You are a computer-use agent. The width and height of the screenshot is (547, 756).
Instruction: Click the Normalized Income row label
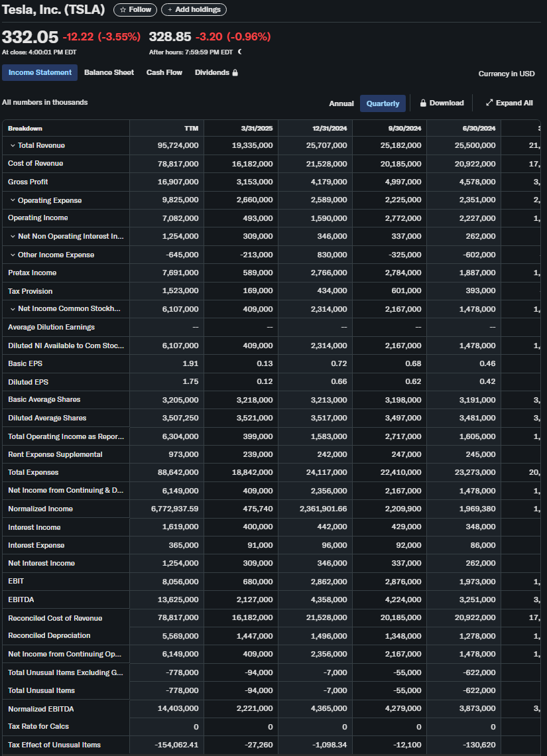coord(40,509)
